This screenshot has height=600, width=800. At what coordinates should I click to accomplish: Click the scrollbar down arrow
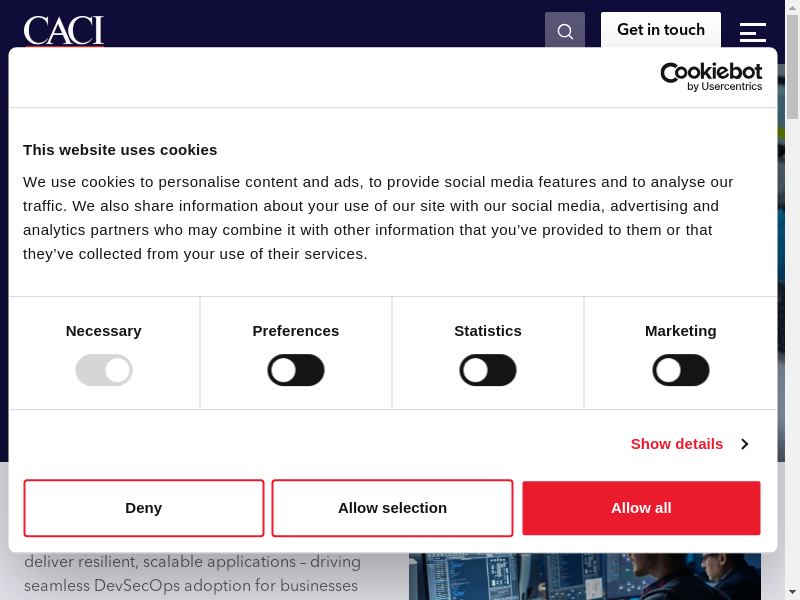pyautogui.click(x=792, y=591)
